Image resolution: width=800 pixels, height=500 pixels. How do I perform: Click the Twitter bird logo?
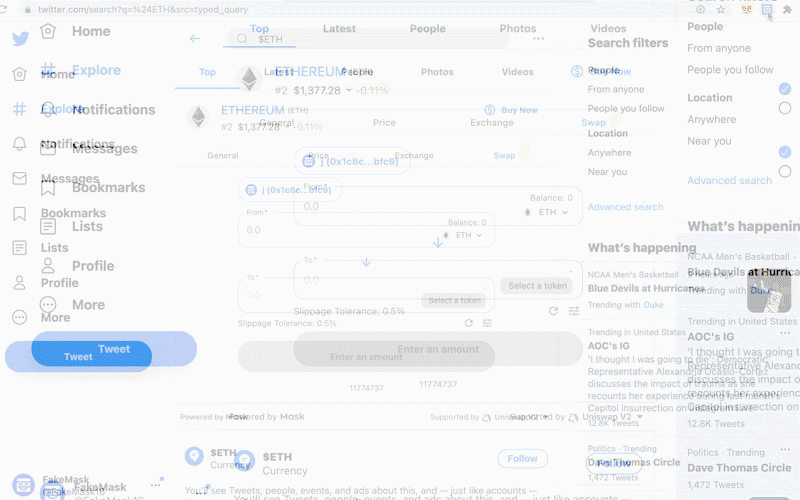[20, 39]
